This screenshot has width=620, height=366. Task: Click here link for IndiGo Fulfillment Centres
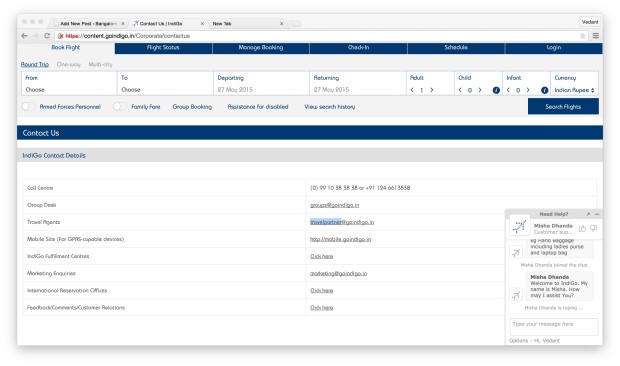(321, 256)
